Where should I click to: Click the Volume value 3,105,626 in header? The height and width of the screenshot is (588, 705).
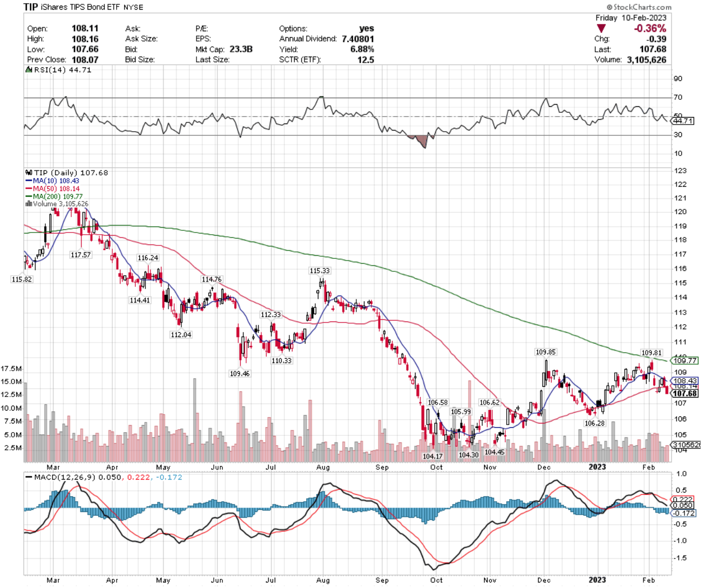point(647,59)
